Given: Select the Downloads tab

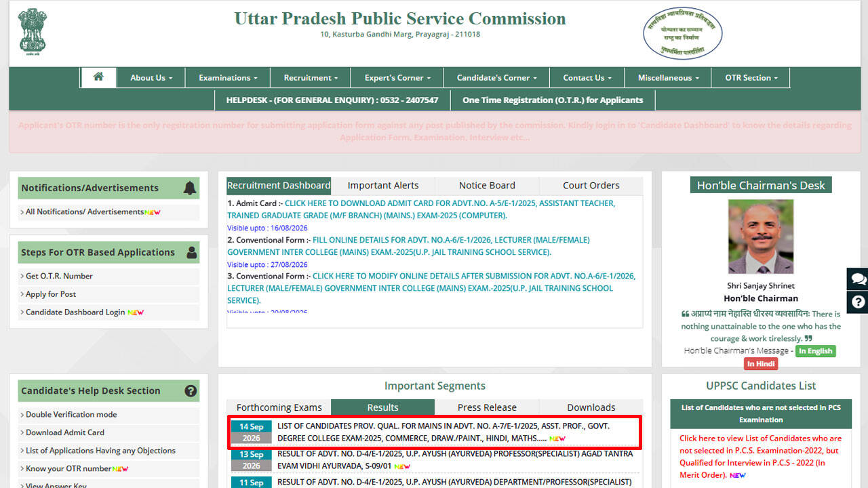Looking at the screenshot, I should coord(591,407).
